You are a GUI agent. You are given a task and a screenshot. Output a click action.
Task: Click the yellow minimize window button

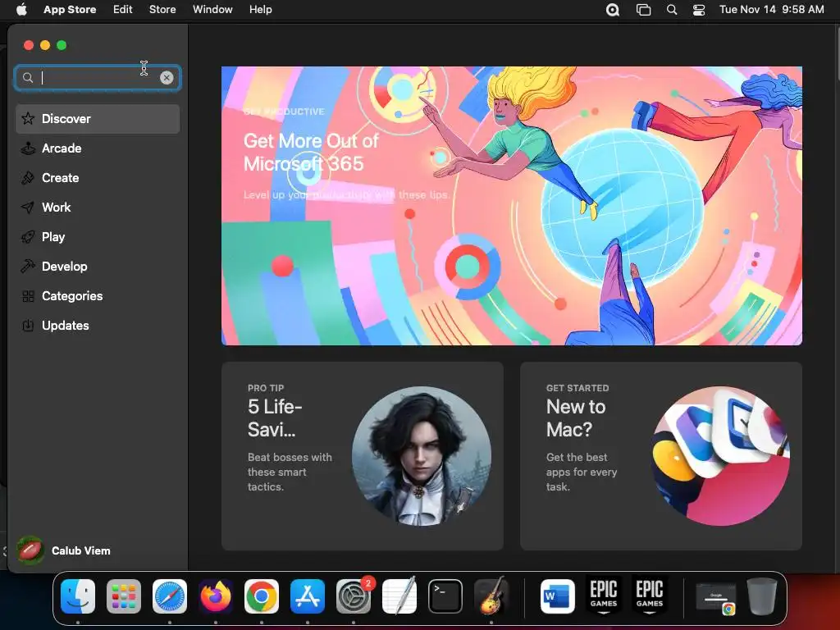tap(45, 45)
